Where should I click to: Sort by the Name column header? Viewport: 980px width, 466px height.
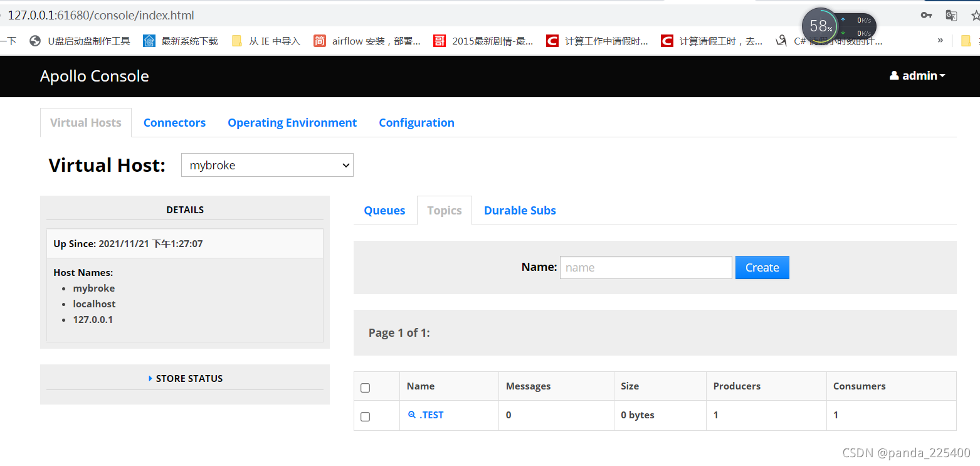(421, 386)
